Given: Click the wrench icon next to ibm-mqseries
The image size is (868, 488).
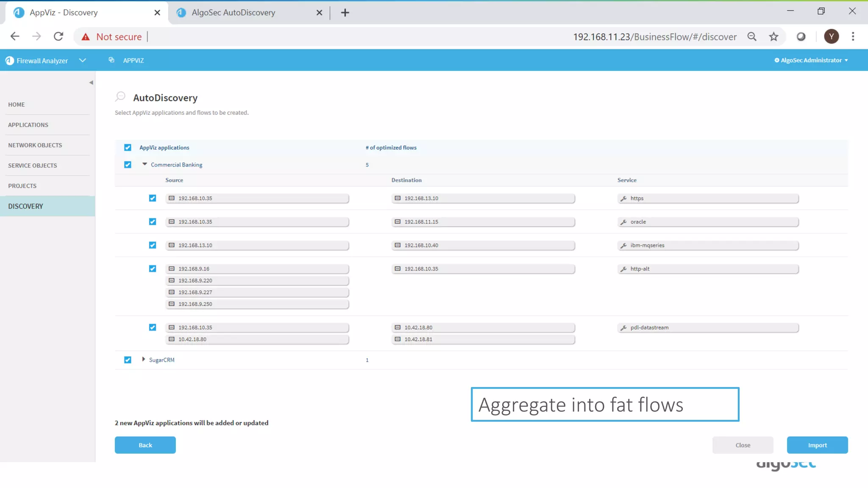Looking at the screenshot, I should click(623, 245).
